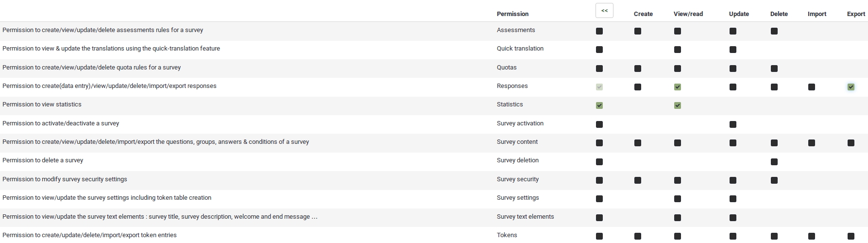Toggle Import permission for Responses

tap(812, 87)
